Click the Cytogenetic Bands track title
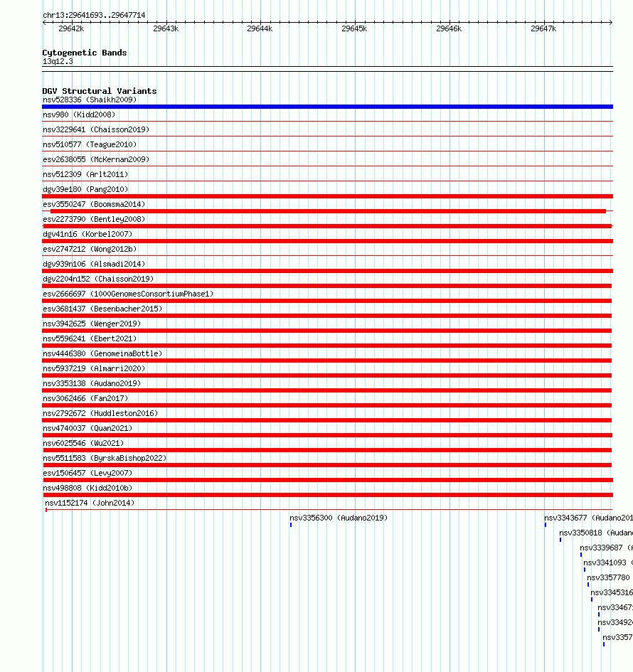Image resolution: width=633 pixels, height=672 pixels. pos(85,53)
